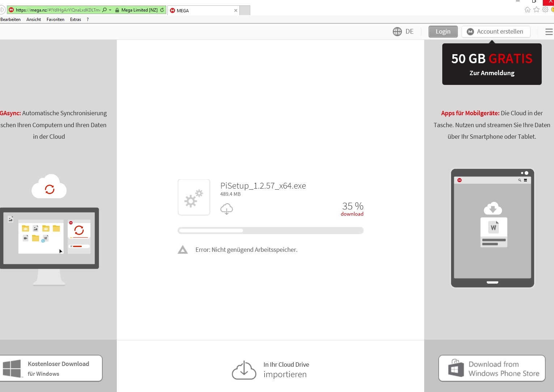Viewport: 554px width, 392px height.
Task: Open a new blank tab
Action: (x=245, y=10)
